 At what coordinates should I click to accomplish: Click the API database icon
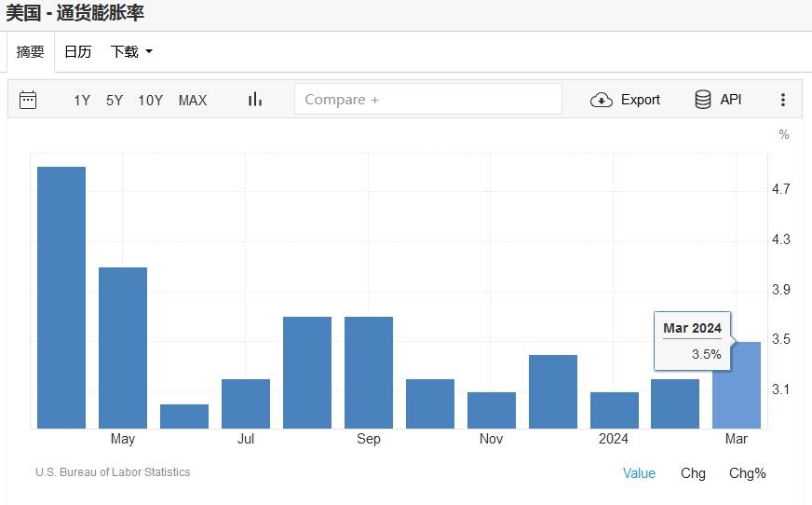[703, 100]
